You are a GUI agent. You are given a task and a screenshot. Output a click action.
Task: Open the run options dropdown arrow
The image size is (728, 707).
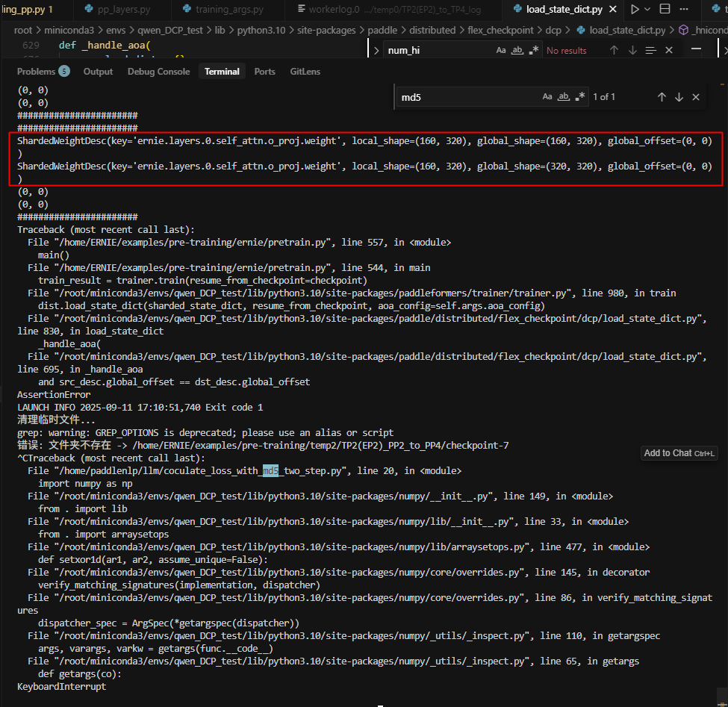click(647, 10)
